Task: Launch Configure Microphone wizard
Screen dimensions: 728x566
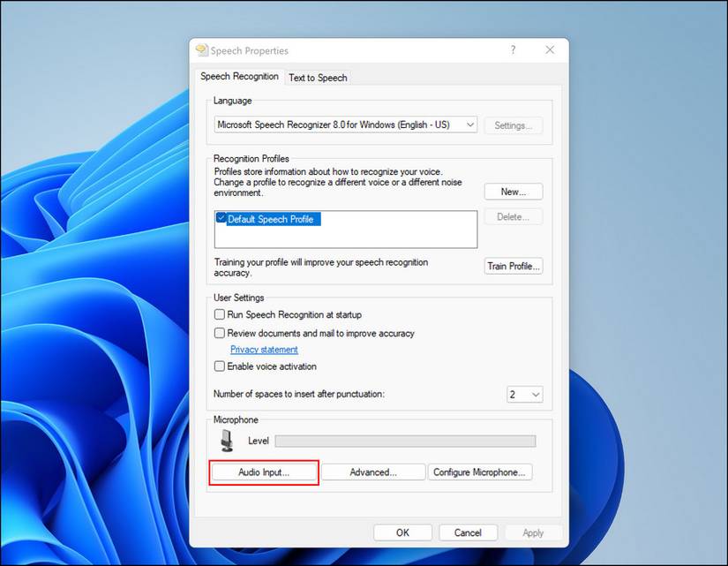Action: click(x=480, y=472)
